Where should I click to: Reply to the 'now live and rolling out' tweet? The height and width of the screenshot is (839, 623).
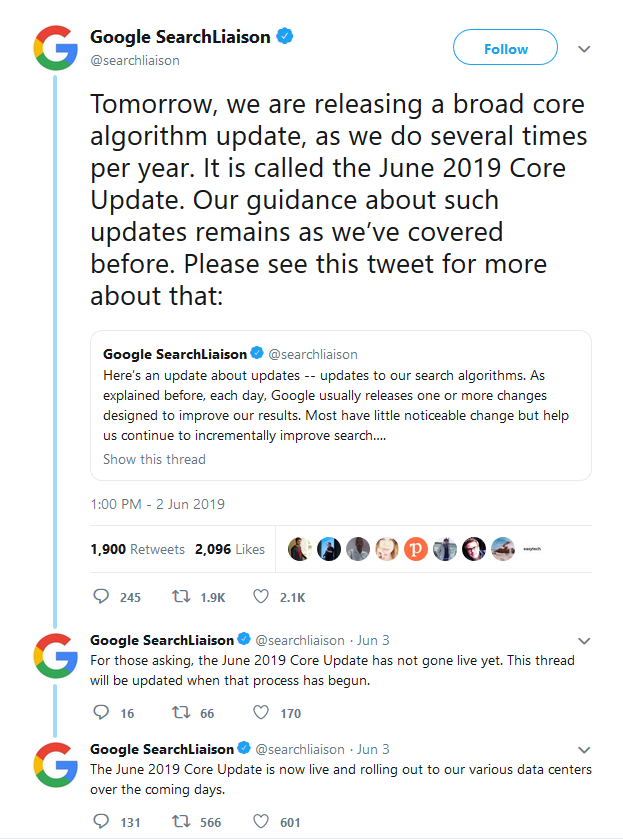(x=100, y=821)
